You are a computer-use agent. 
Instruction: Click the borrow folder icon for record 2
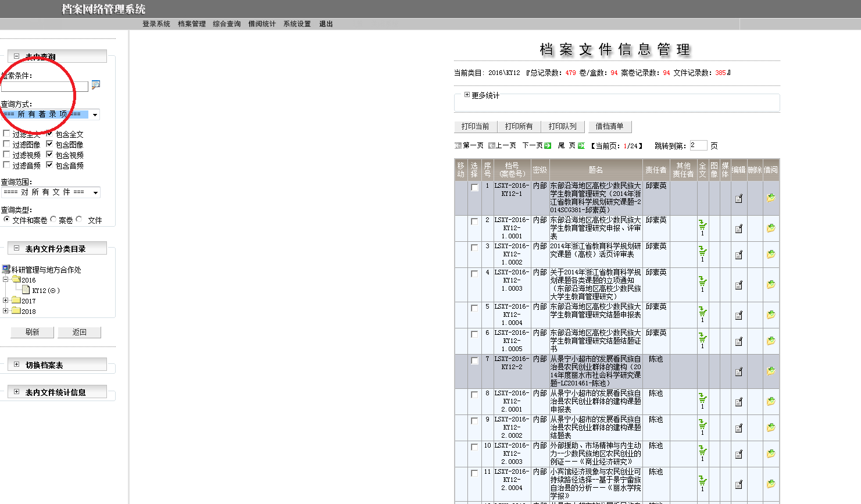pos(770,228)
